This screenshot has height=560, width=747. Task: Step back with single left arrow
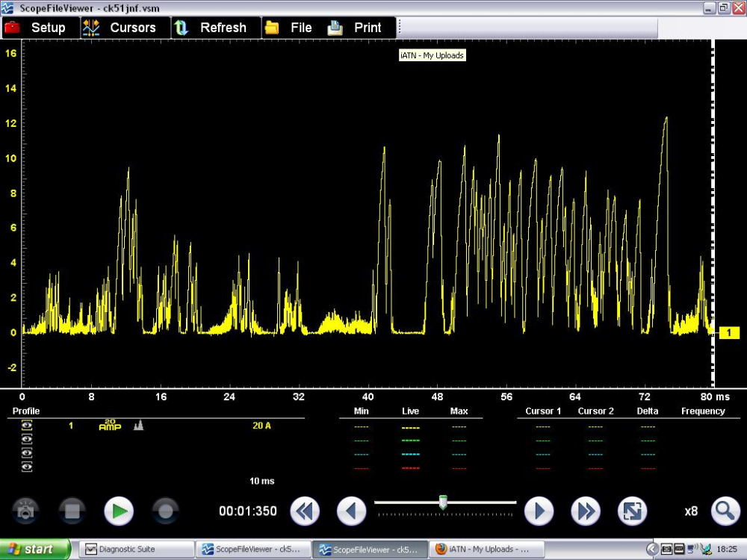click(x=352, y=511)
